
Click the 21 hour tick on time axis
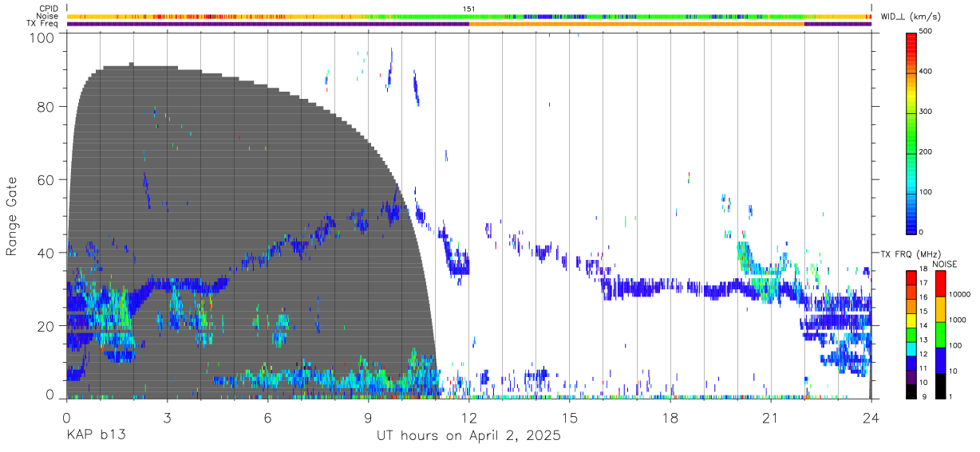point(771,418)
